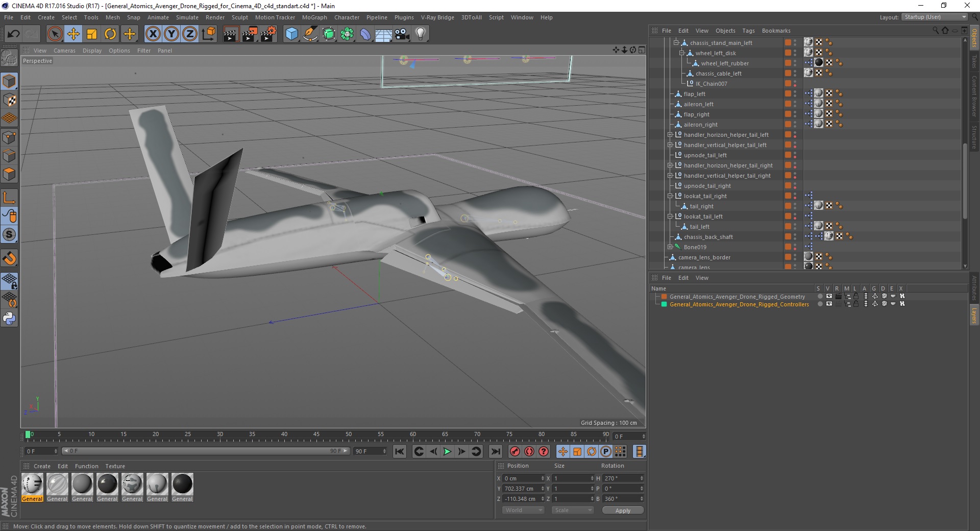Image resolution: width=980 pixels, height=531 pixels.
Task: Activate the Rotate tool in toolbar
Action: point(110,34)
